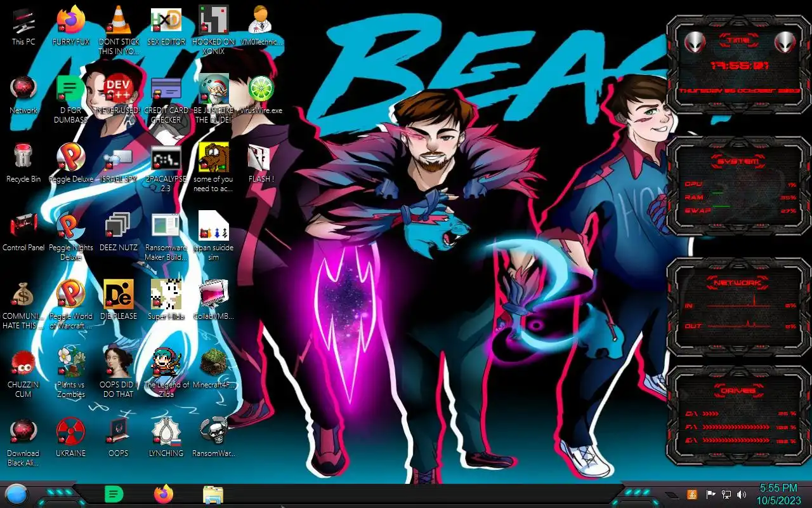Open Ransomware Maker Build... shortcut
Screen dimensions: 812x508
point(166,237)
